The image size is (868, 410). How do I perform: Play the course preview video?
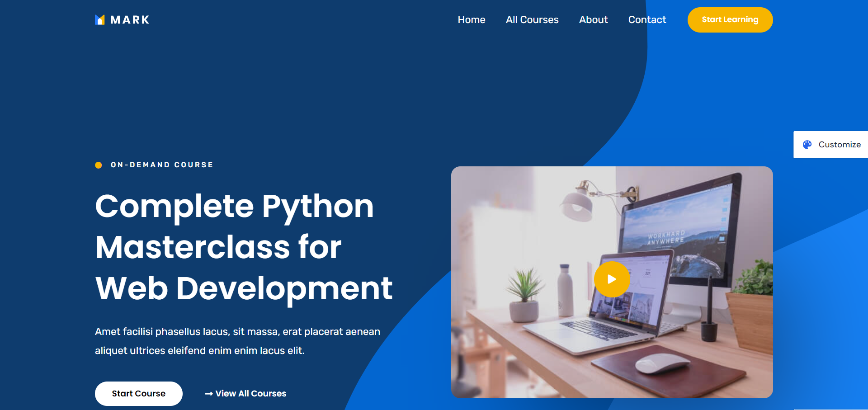pos(612,279)
